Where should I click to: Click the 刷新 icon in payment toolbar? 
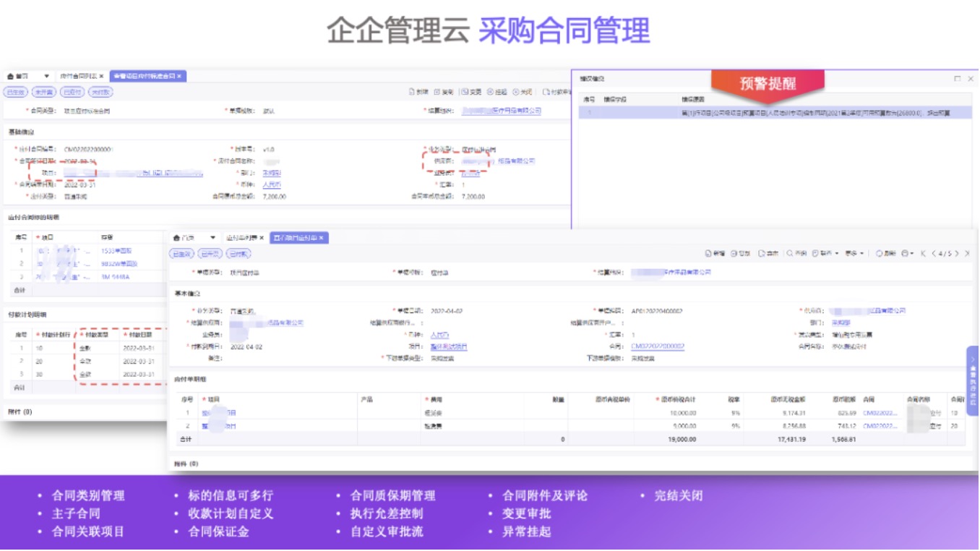click(880, 254)
